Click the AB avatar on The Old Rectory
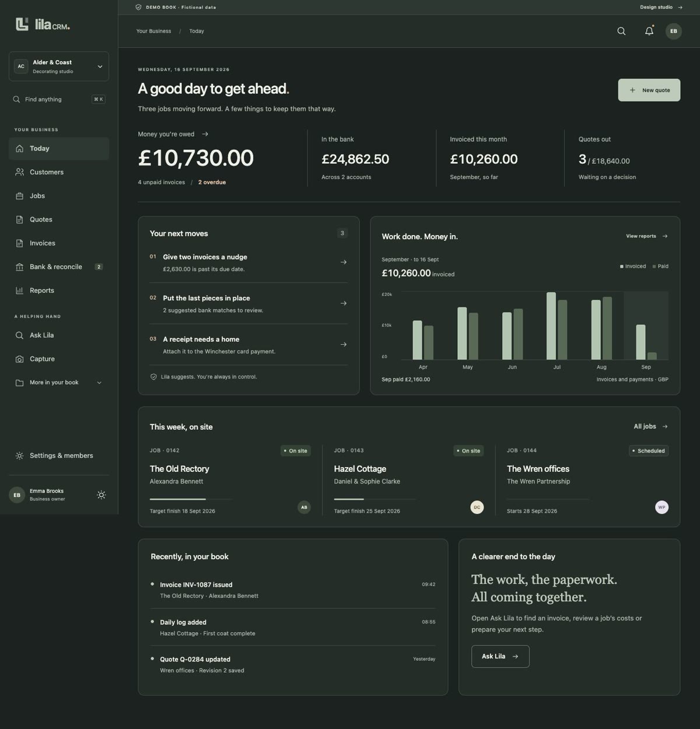The height and width of the screenshot is (729, 700). (x=304, y=507)
